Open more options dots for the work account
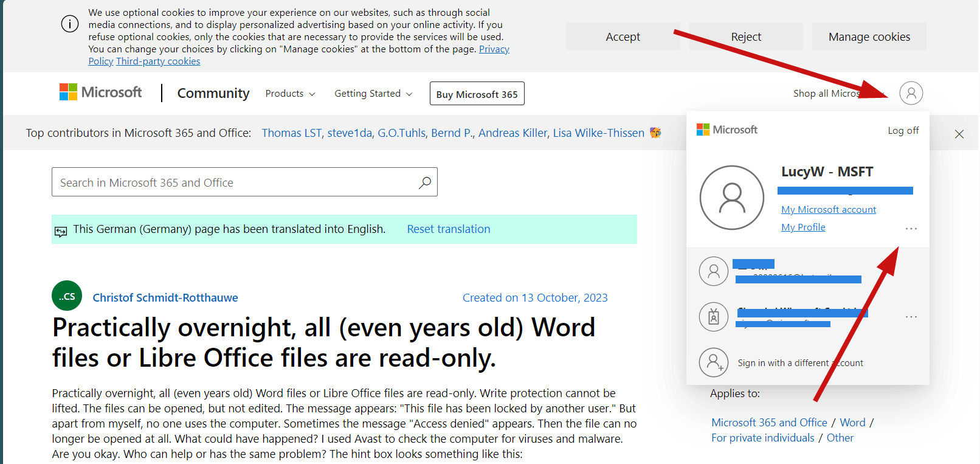980x464 pixels. (x=911, y=317)
